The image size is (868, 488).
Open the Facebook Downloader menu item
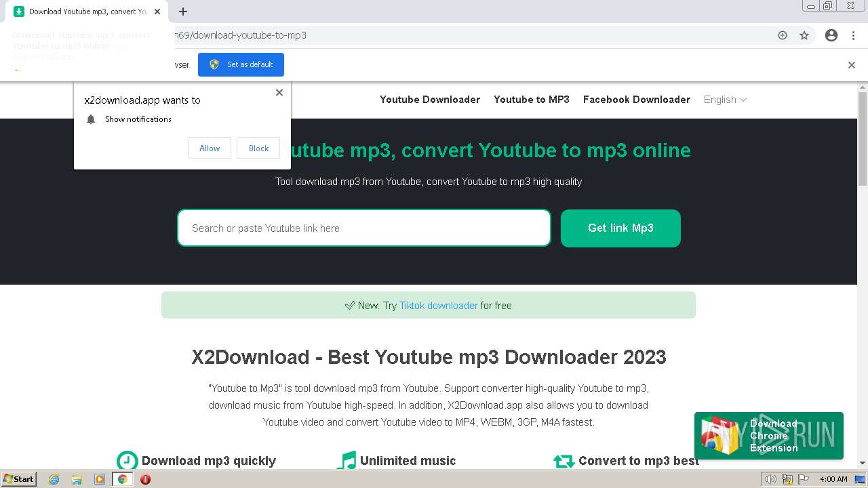637,100
